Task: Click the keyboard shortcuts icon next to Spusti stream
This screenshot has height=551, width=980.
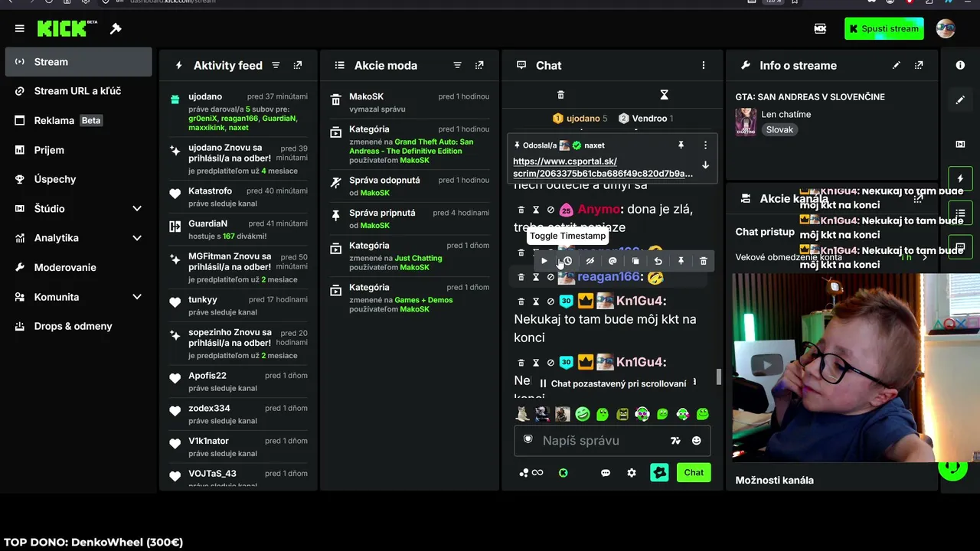Action: click(820, 29)
